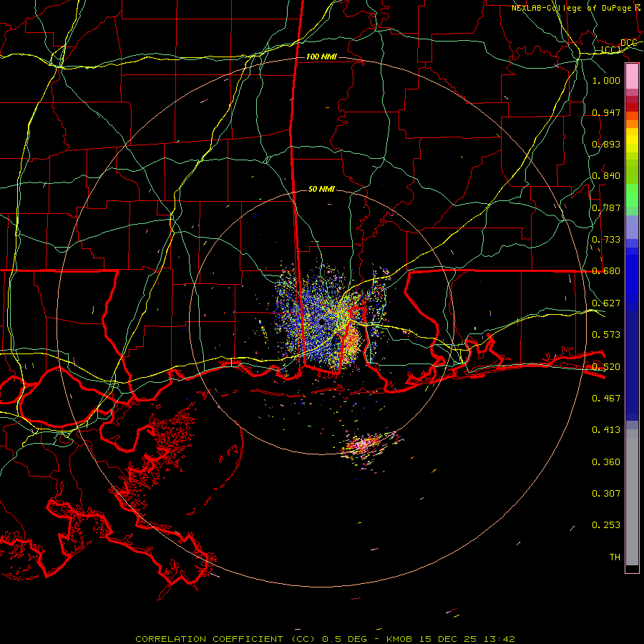Pick the dark red swatch near 0.947
Image resolution: width=644 pixels, height=644 pixels.
tap(632, 107)
